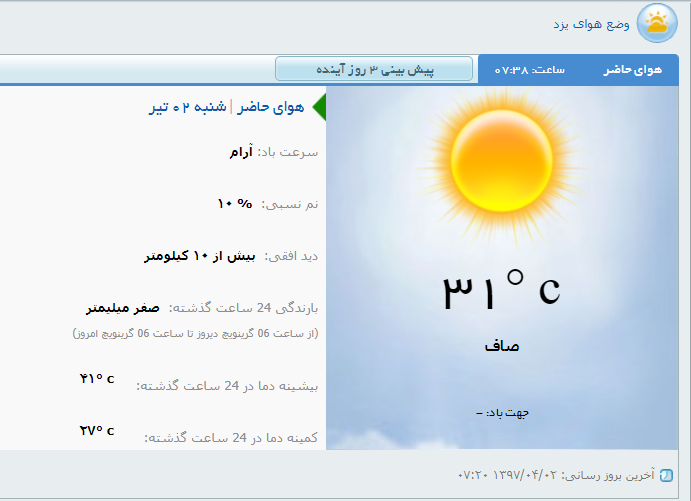Click the small refresh icon beside last update time
The height and width of the screenshot is (501, 691).
tap(667, 475)
